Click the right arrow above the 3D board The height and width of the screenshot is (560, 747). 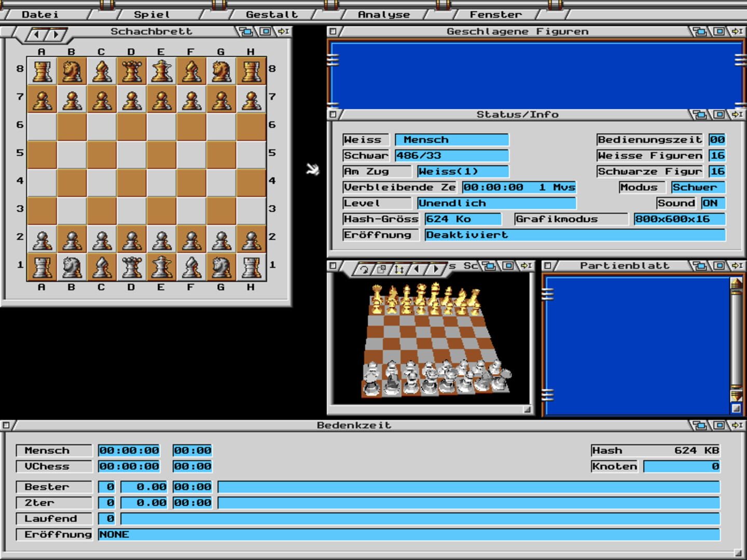435,268
